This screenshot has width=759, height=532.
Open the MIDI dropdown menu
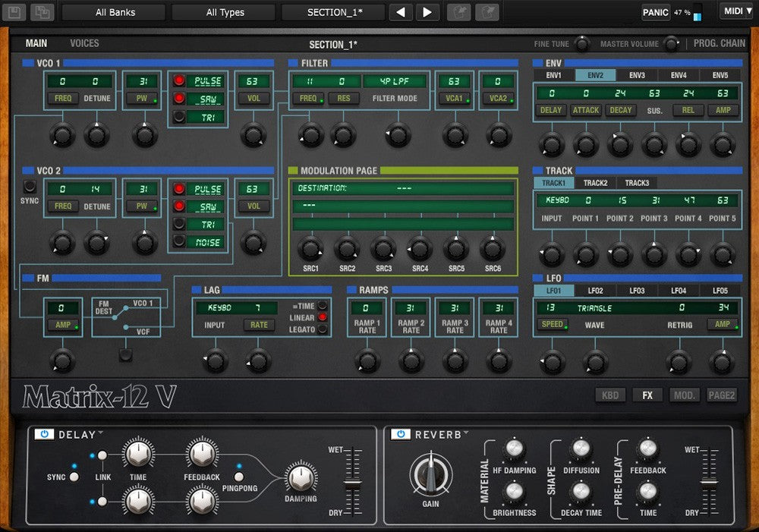(737, 11)
